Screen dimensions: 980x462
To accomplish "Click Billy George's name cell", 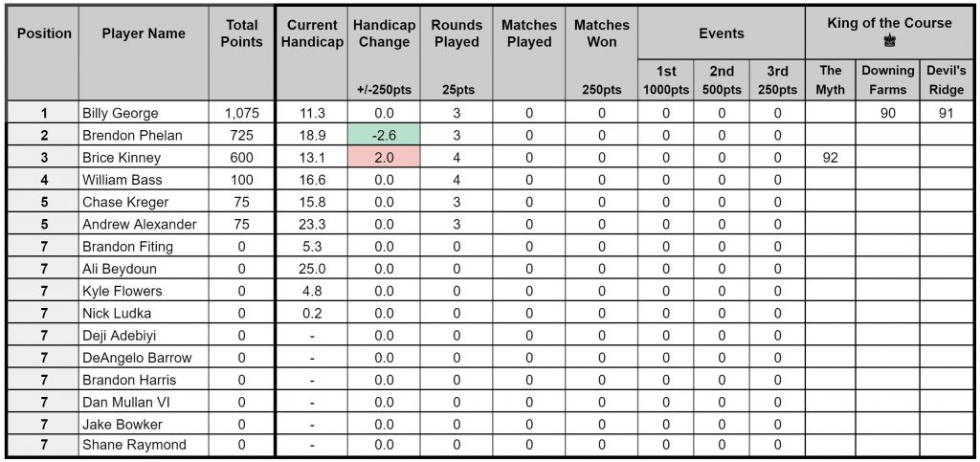I will (144, 113).
